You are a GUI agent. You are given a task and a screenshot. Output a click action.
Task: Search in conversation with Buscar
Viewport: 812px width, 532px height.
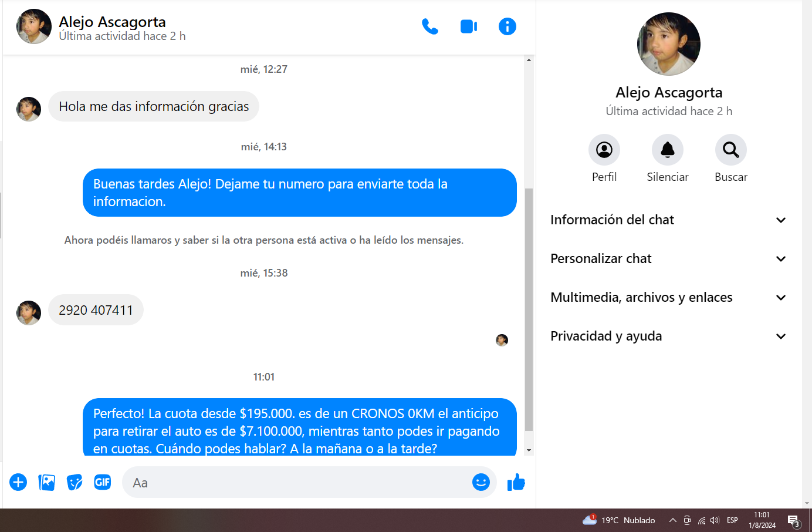pyautogui.click(x=730, y=150)
